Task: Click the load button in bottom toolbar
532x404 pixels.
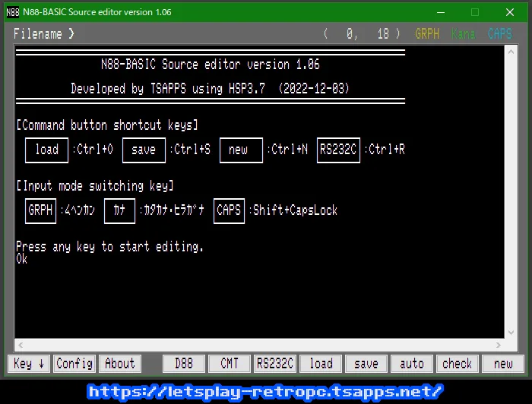Action: click(x=321, y=364)
